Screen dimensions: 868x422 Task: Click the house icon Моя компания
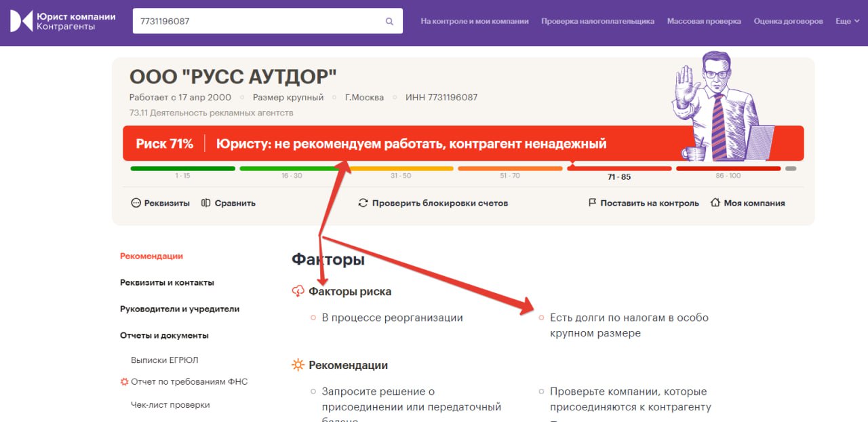(x=715, y=203)
